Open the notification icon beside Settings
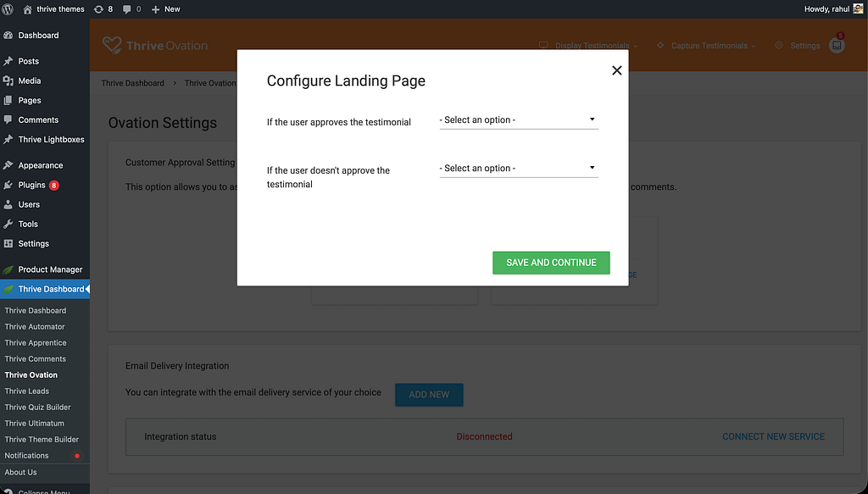 tap(837, 46)
